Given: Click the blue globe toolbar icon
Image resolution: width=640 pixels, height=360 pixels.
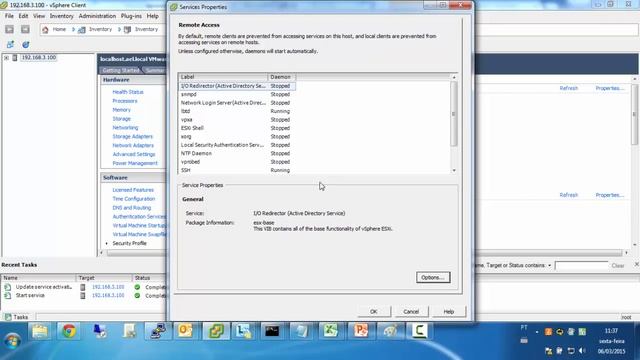Looking at the screenshot, I should (x=26, y=44).
